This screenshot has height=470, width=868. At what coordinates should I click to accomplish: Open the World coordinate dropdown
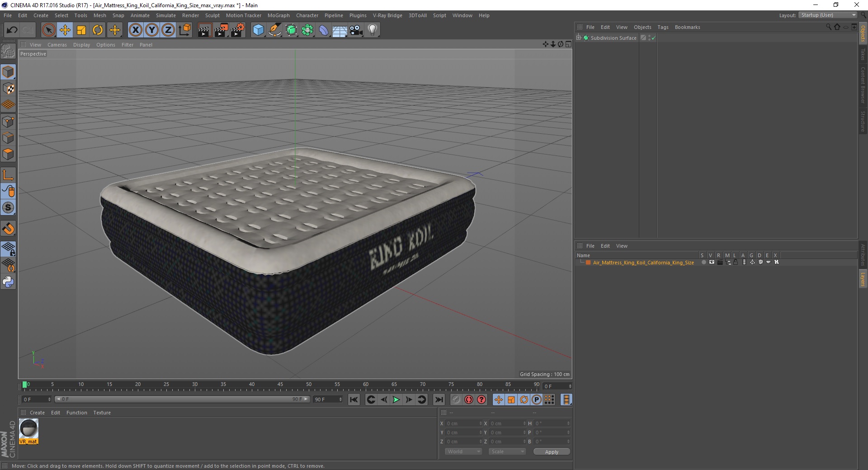[463, 451]
